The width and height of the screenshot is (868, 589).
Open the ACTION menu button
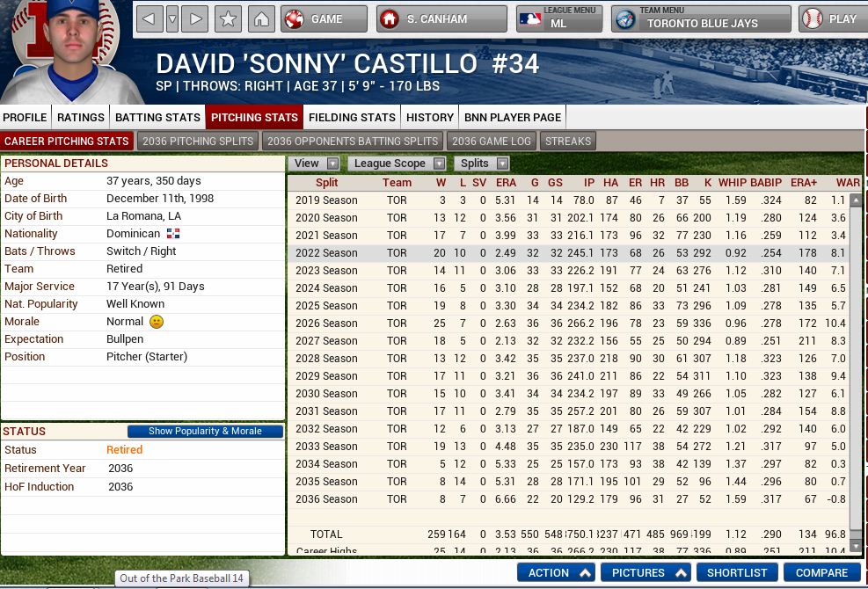pyautogui.click(x=556, y=573)
